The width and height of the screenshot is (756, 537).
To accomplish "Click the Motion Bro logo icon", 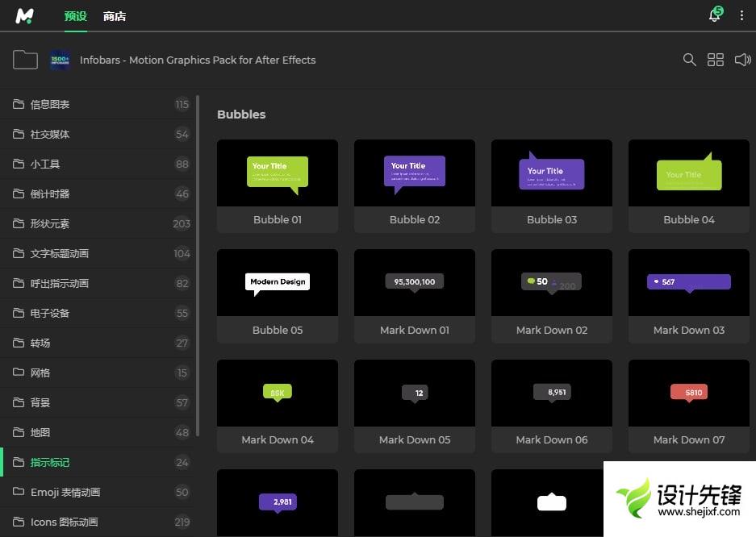I will point(25,15).
